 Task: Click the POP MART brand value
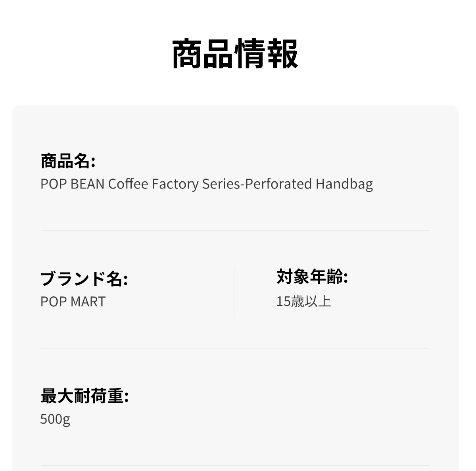click(73, 302)
